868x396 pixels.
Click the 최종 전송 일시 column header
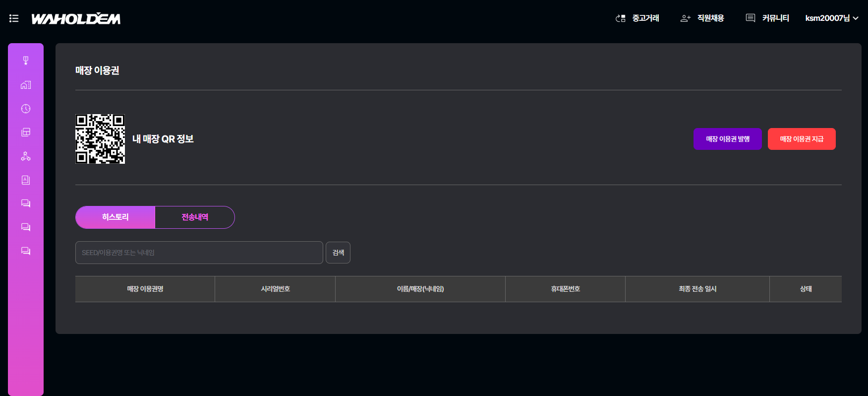(697, 289)
